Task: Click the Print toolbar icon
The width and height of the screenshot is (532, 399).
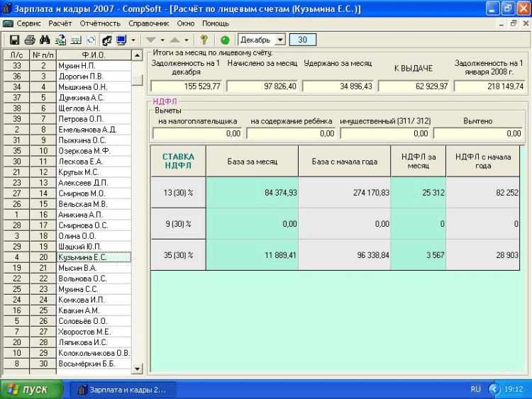Action: coord(30,40)
